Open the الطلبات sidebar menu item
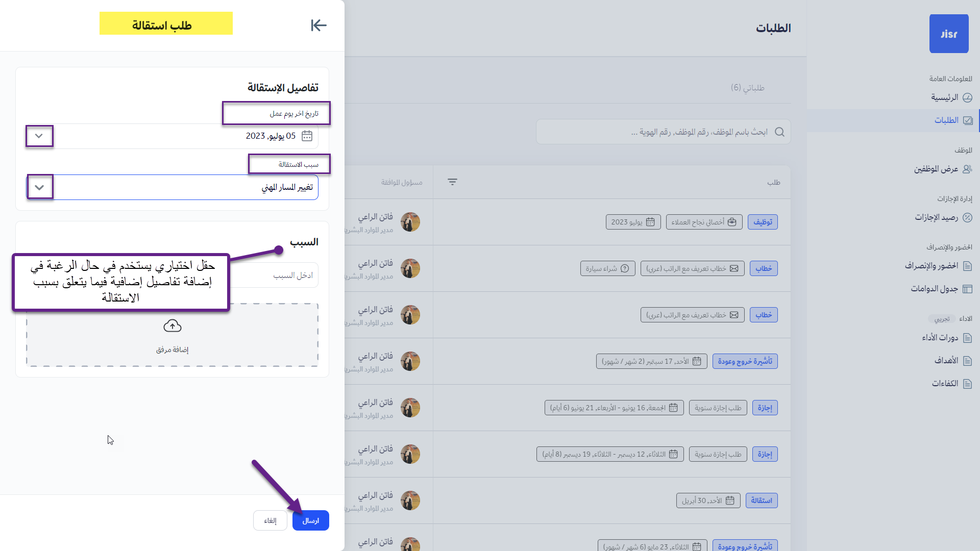 pos(946,120)
